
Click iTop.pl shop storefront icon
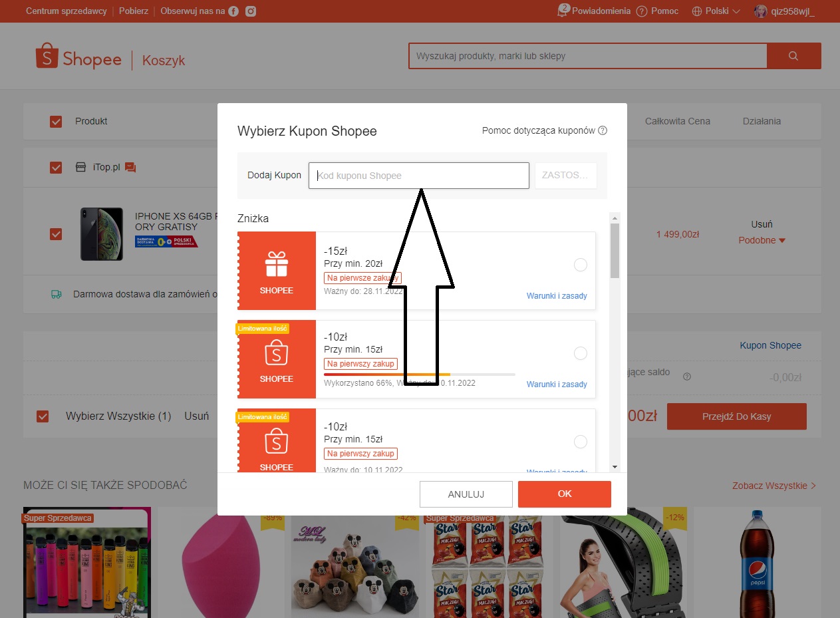coord(80,167)
